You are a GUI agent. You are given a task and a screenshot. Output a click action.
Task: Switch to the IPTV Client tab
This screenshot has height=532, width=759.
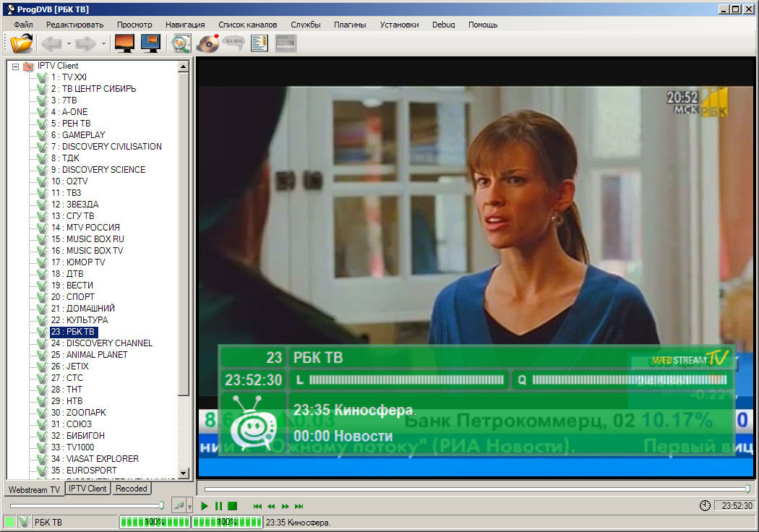coord(87,489)
